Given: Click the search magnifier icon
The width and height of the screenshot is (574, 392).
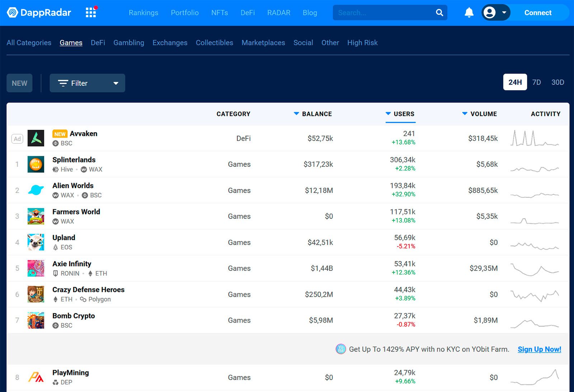Looking at the screenshot, I should [x=439, y=13].
